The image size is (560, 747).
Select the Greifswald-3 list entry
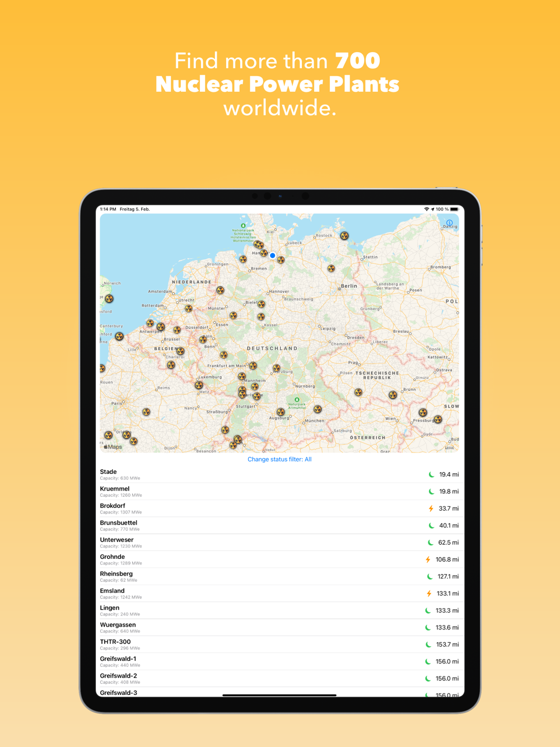[x=279, y=693]
